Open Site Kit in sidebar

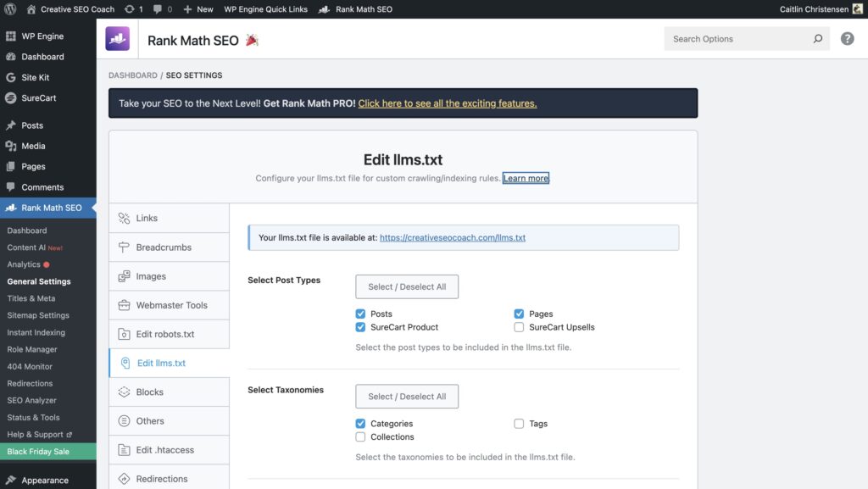(35, 77)
